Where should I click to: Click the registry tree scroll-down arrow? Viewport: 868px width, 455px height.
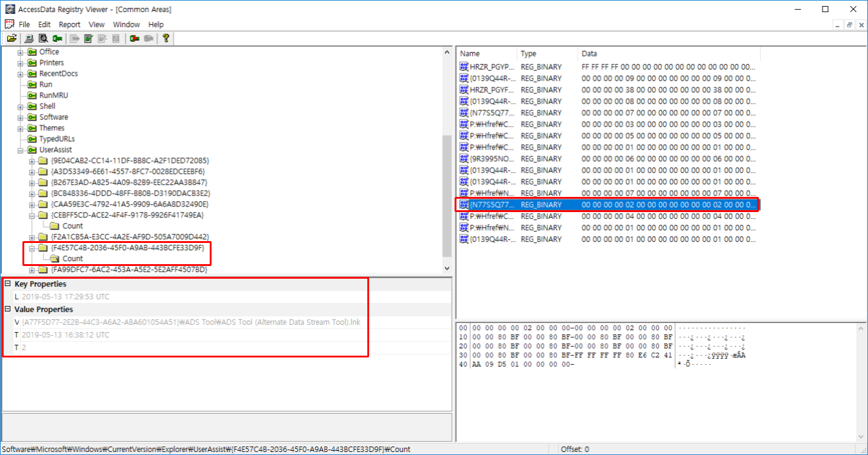[x=447, y=268]
